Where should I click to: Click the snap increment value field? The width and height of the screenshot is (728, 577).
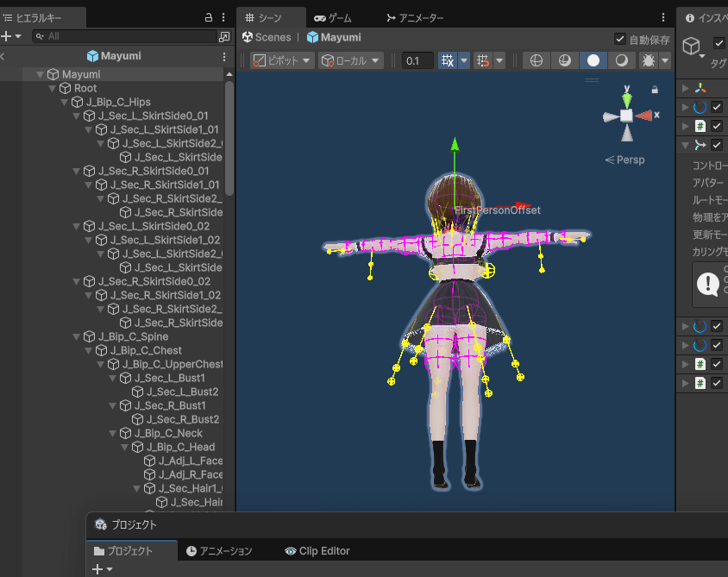(x=417, y=60)
